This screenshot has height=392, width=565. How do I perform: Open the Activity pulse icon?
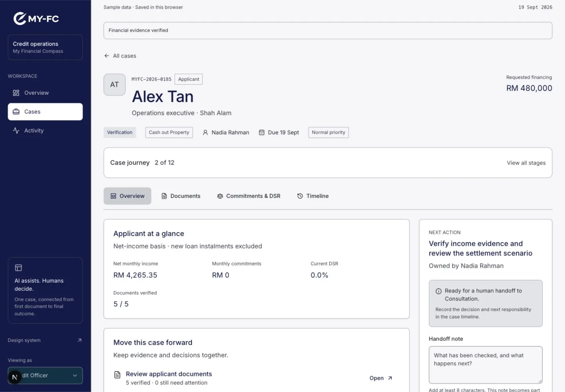pos(16,131)
